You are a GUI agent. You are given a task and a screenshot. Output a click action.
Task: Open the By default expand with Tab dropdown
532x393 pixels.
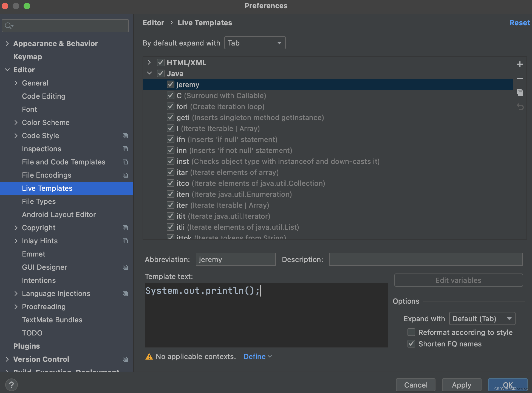pyautogui.click(x=255, y=43)
